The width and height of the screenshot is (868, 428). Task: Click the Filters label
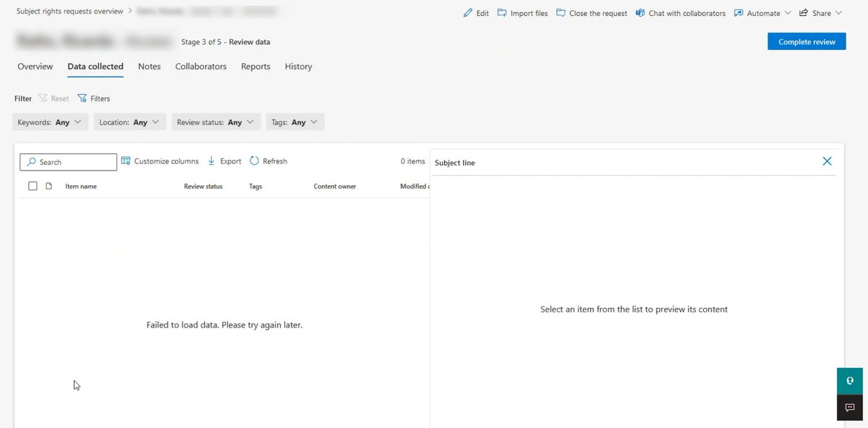pyautogui.click(x=101, y=98)
